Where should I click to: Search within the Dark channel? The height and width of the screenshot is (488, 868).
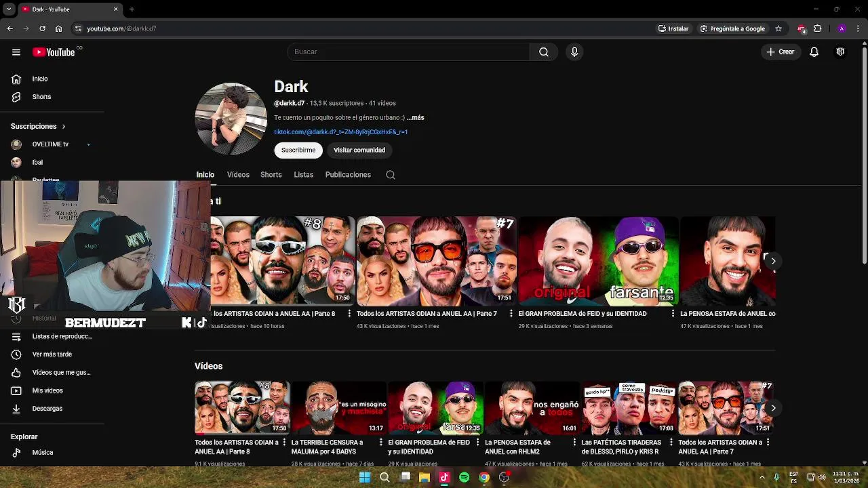pos(391,175)
